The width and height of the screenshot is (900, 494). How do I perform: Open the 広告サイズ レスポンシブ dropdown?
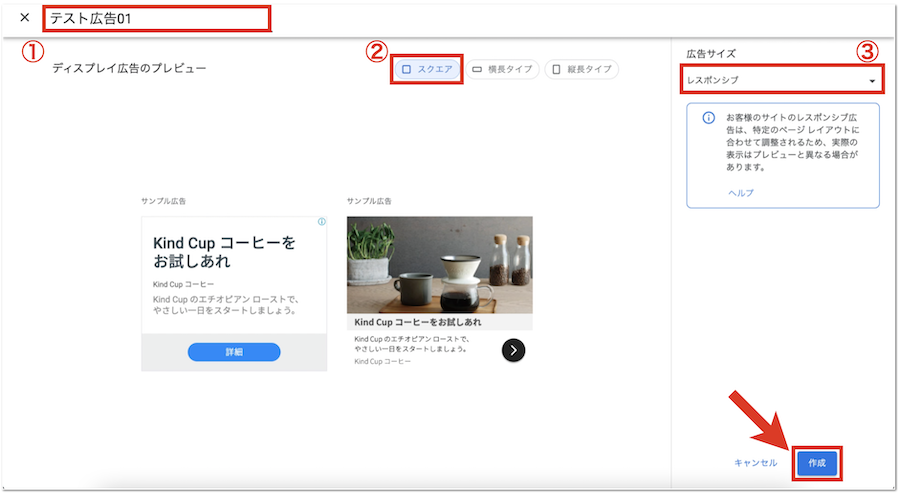point(780,80)
